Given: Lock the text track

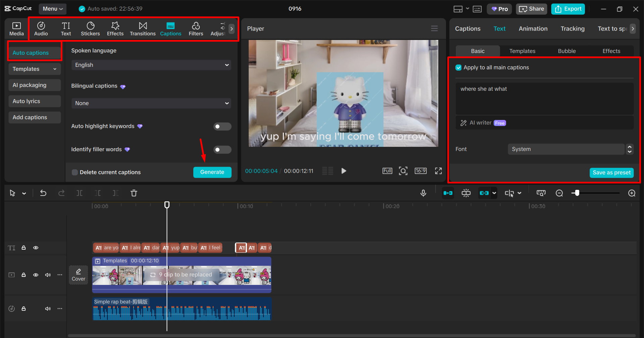Looking at the screenshot, I should click(23, 248).
